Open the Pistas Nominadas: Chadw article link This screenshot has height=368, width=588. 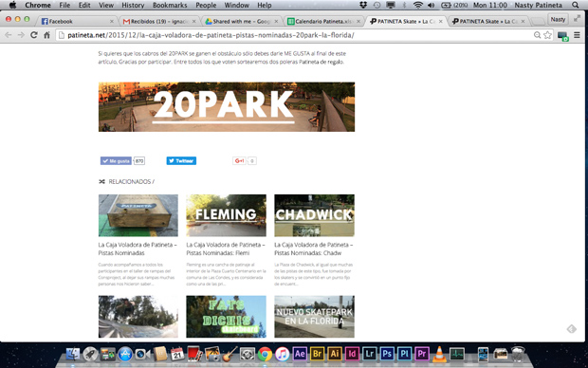point(313,248)
